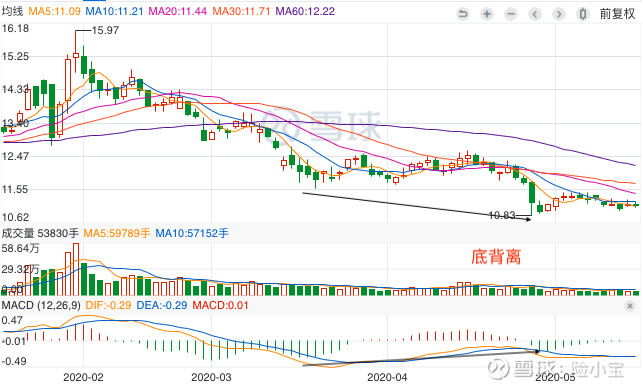Viewport: 643px width, 389px height.
Task: Toggle the MA60:12.22 line label
Action: [x=305, y=11]
